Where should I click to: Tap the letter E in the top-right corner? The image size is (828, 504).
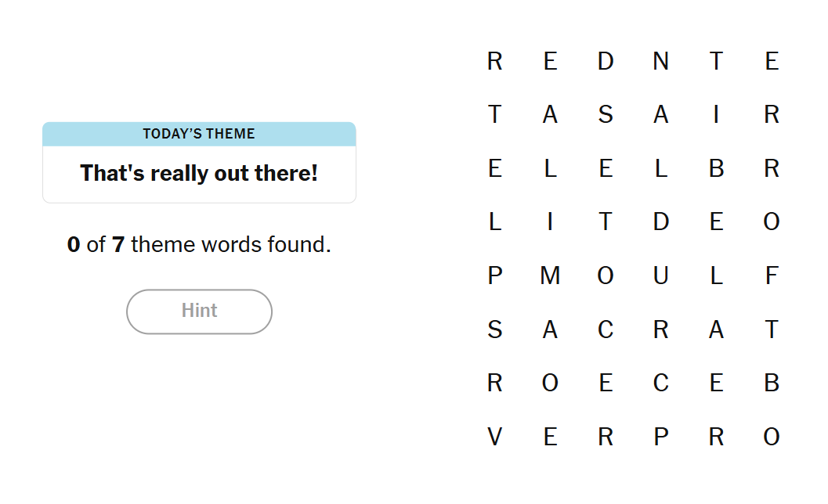coord(772,61)
